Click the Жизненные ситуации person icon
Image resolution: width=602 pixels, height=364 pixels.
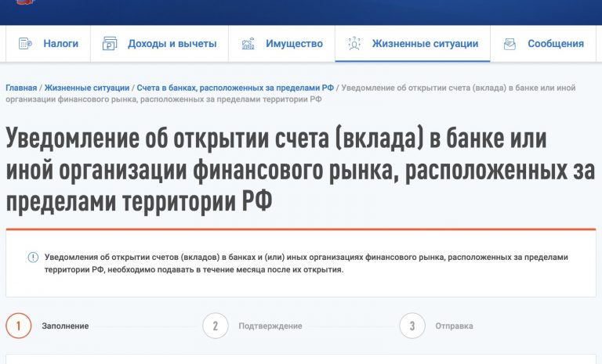click(354, 43)
